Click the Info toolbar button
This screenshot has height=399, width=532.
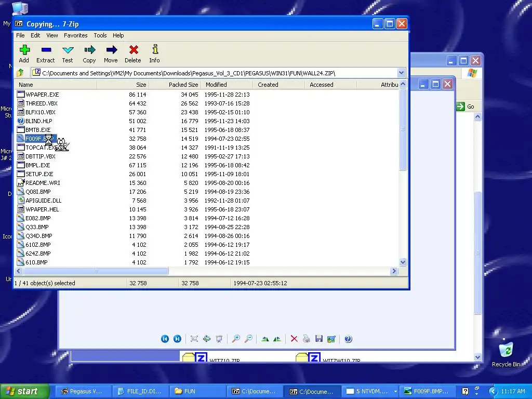coord(155,54)
